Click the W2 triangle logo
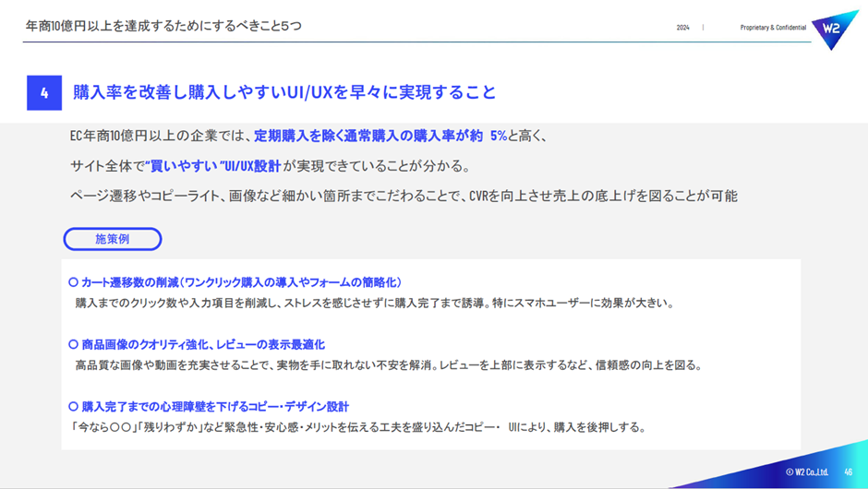This screenshot has width=868, height=489. tap(834, 29)
